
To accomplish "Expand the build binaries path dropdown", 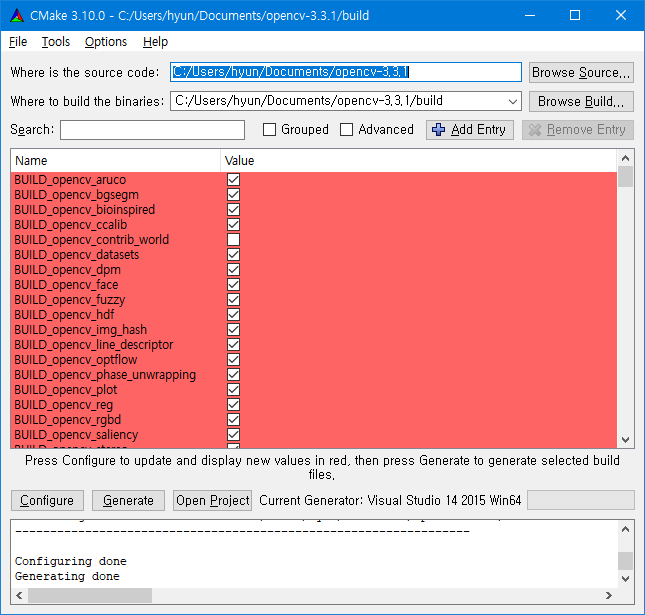I will pyautogui.click(x=512, y=101).
